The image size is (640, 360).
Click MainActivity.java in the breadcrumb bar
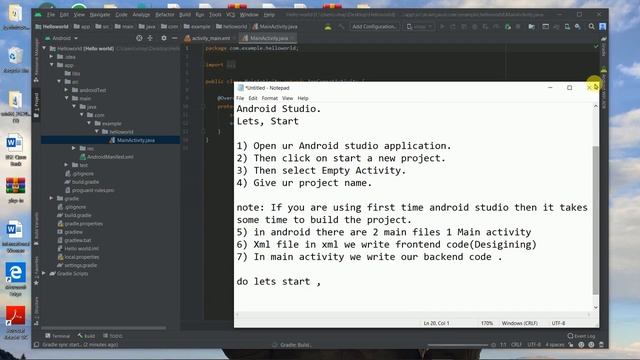pos(275,27)
